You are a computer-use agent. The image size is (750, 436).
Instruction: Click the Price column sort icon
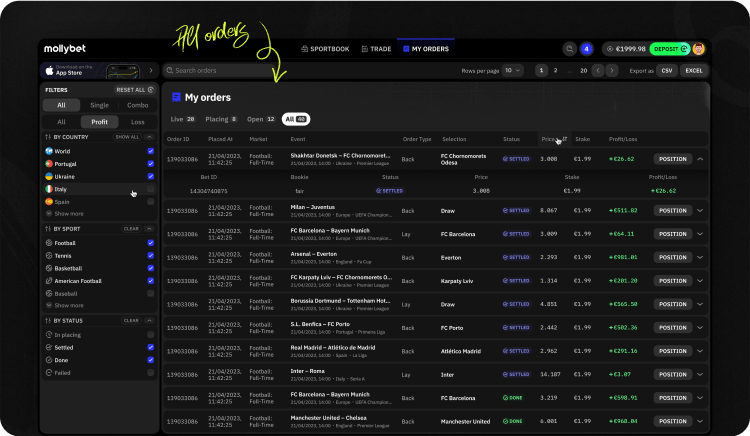(565, 139)
